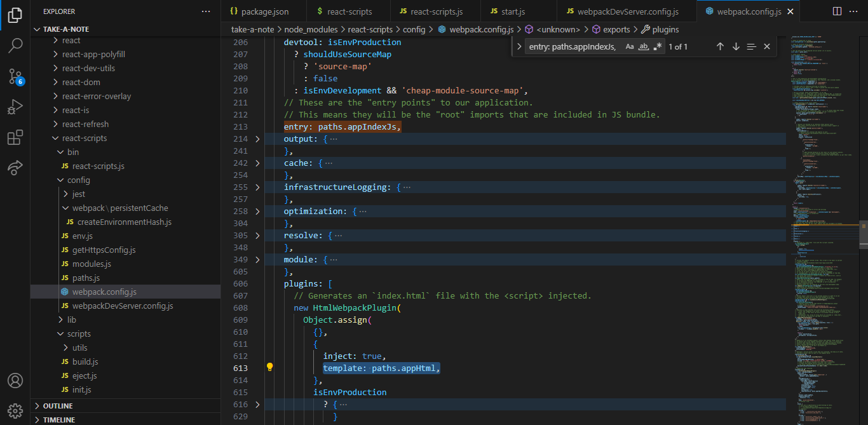Open the Extensions view icon
Screen dimensions: 868x425
(15, 138)
